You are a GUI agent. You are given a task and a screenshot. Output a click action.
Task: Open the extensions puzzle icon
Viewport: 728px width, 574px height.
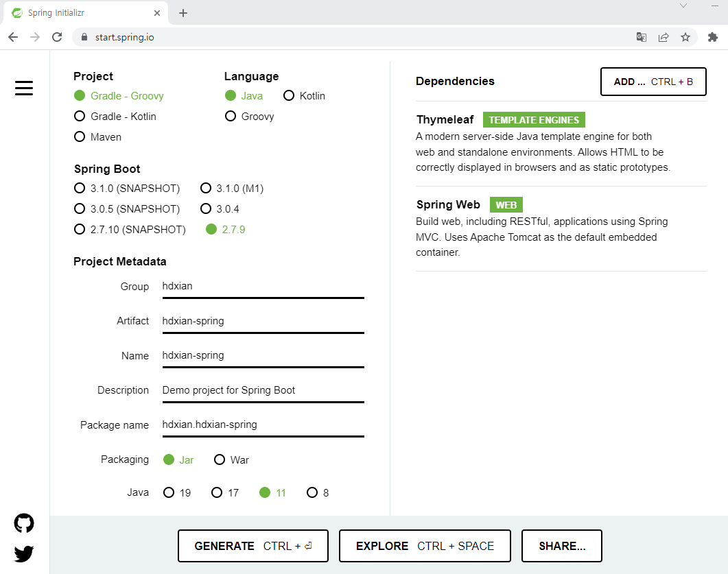tap(713, 37)
